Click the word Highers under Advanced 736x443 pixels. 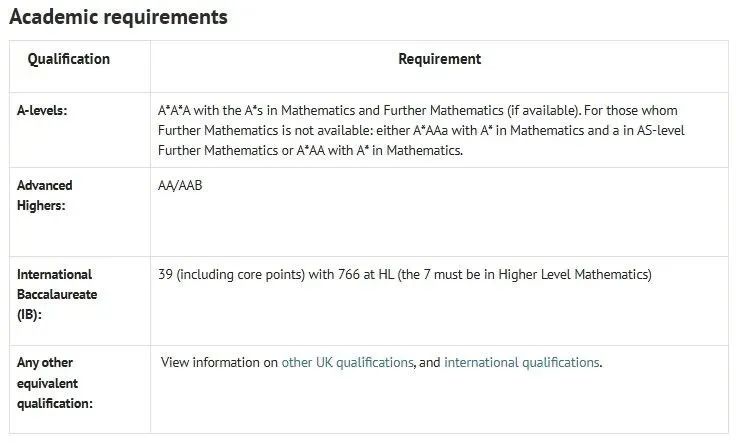41,206
